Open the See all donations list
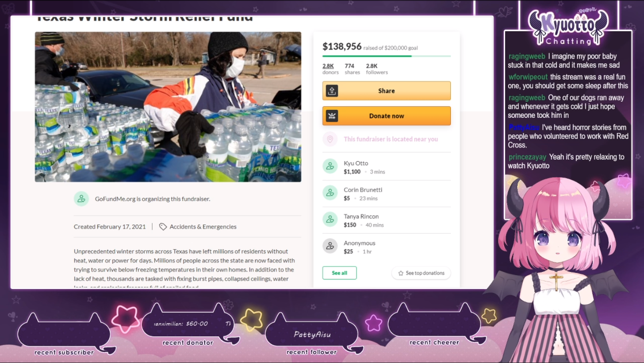Image resolution: width=644 pixels, height=363 pixels. coord(339,273)
